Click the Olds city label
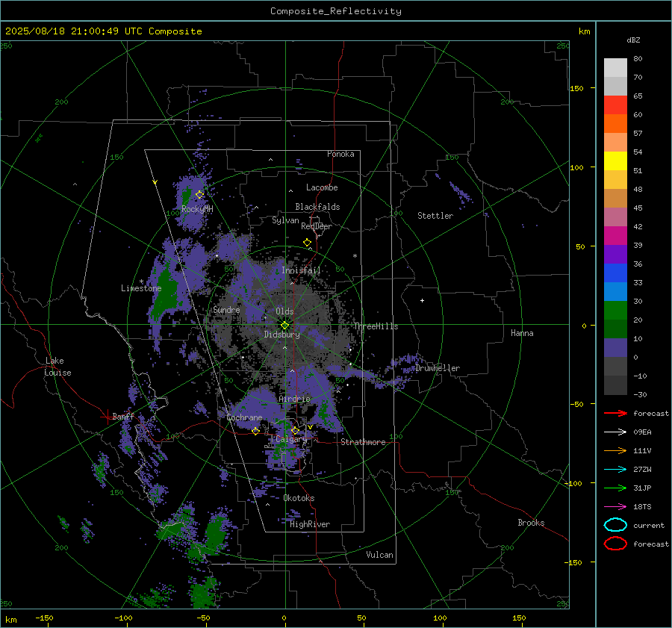Viewport: 672px width, 628px height. point(284,311)
